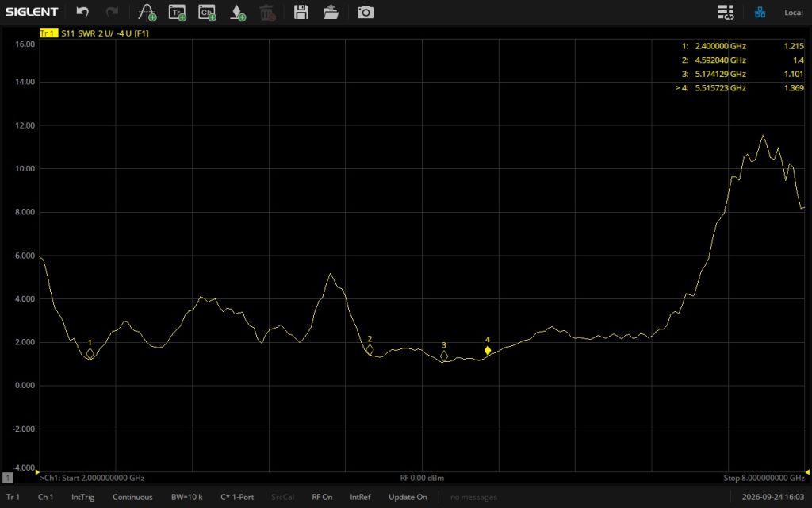Click the blue network connection icon

(x=760, y=12)
